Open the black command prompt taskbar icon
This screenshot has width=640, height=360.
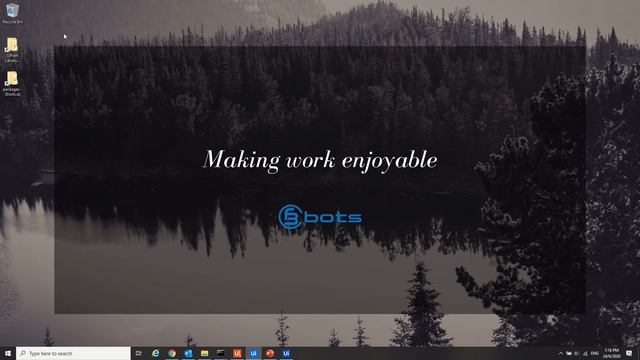(221, 353)
